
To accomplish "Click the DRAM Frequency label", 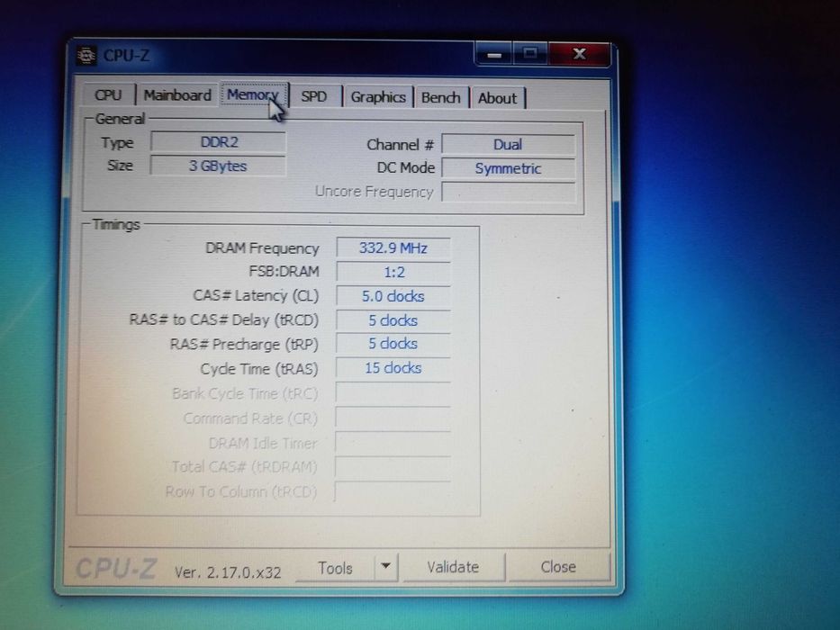I will [263, 248].
